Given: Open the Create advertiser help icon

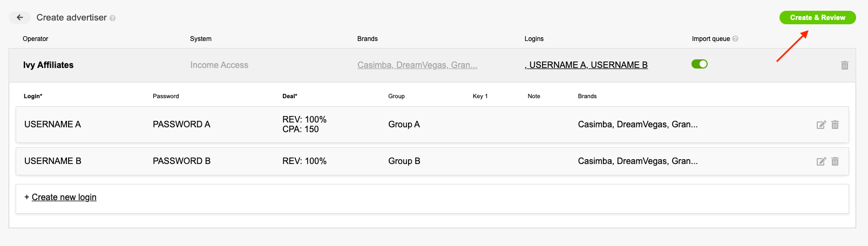Looking at the screenshot, I should pos(113,18).
